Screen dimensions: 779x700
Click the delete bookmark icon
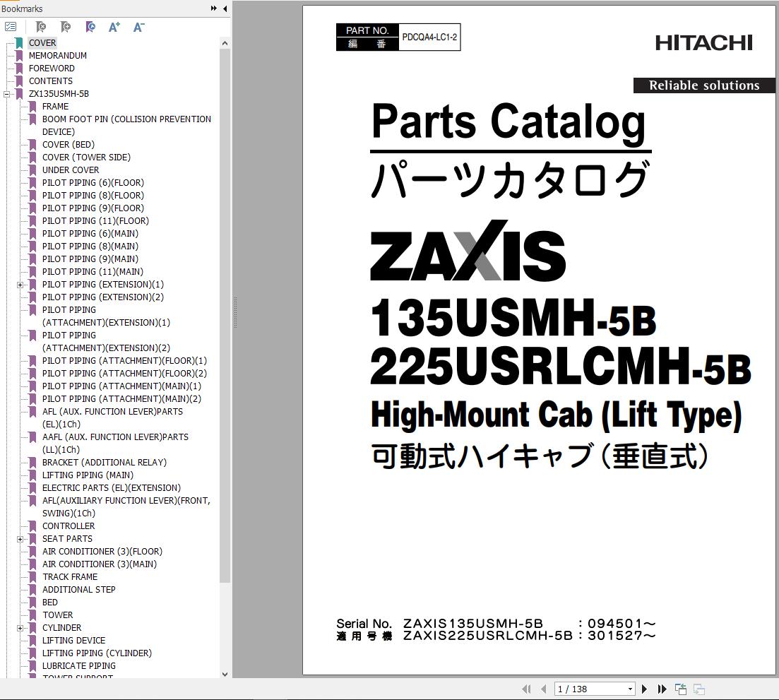tap(41, 27)
